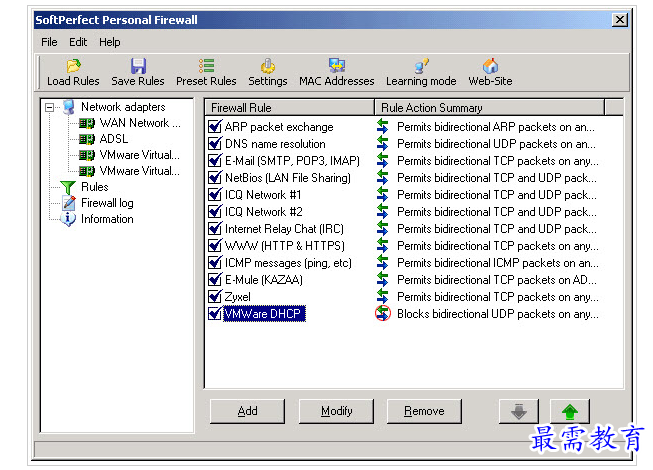Select the ADSL tree entry text
653x470 pixels.
(x=114, y=139)
